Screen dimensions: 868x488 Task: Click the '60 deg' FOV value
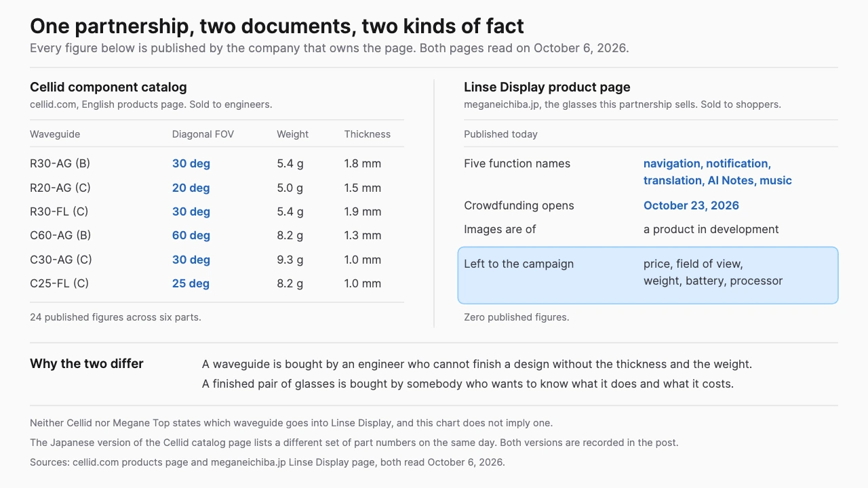coord(191,235)
